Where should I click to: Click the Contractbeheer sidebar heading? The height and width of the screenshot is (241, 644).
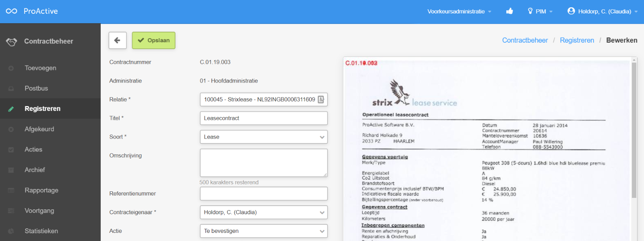pyautogui.click(x=49, y=41)
